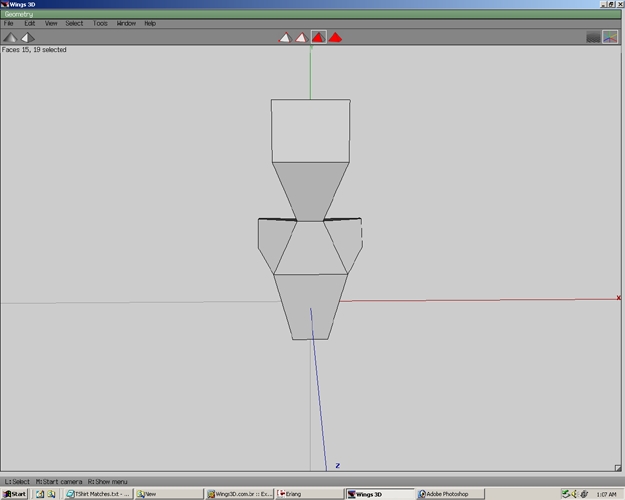The image size is (625, 500).
Task: Open the File menu
Action: 8,24
